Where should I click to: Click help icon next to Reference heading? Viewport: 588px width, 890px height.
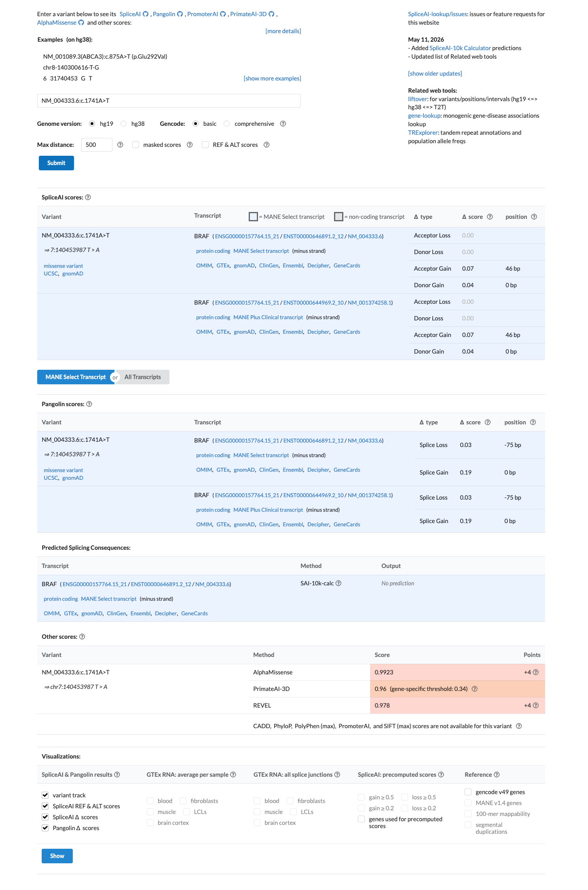coord(497,775)
